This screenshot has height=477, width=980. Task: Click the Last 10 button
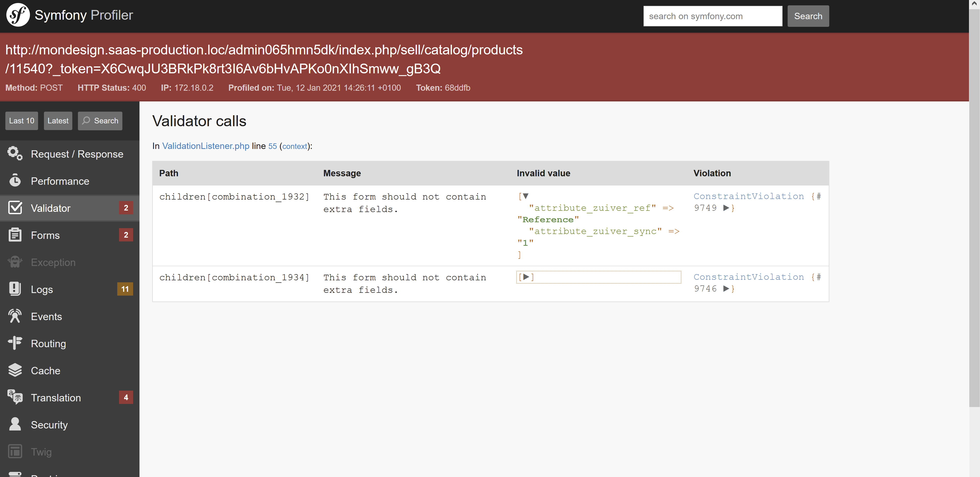point(22,121)
